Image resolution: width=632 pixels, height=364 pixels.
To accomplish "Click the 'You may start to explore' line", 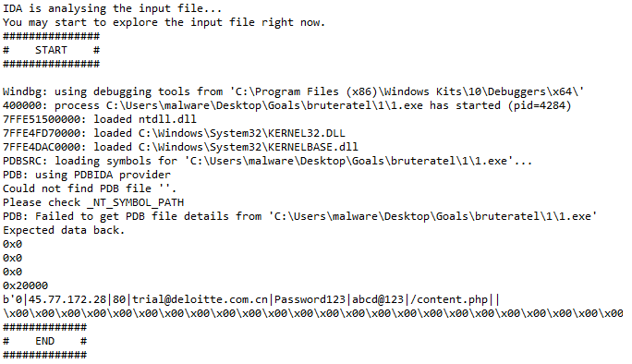I will pyautogui.click(x=164, y=22).
